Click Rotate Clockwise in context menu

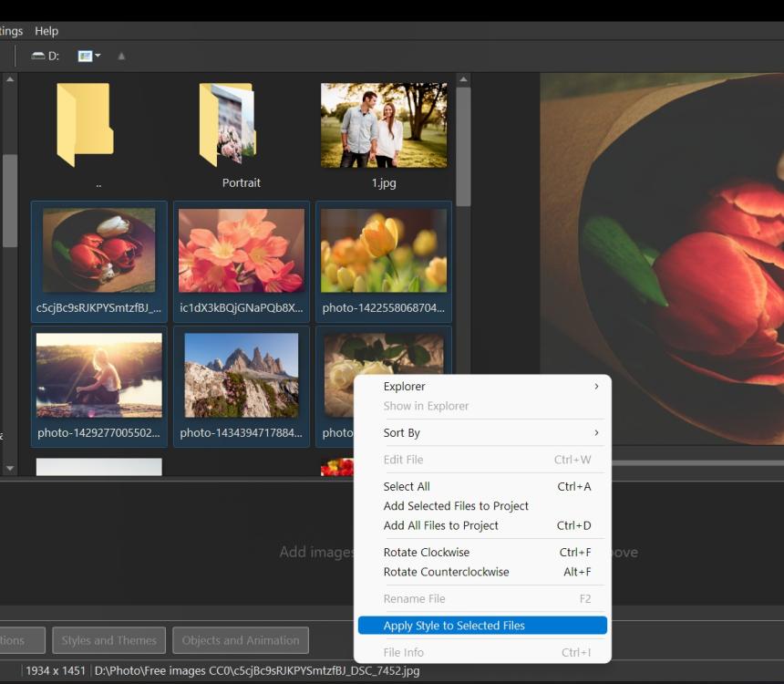pyautogui.click(x=426, y=553)
